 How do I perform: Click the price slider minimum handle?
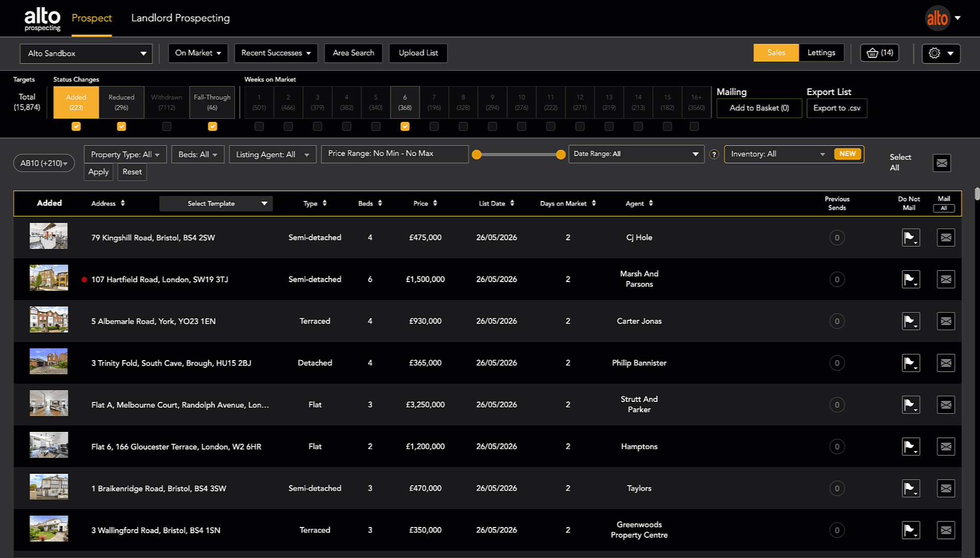coord(477,154)
